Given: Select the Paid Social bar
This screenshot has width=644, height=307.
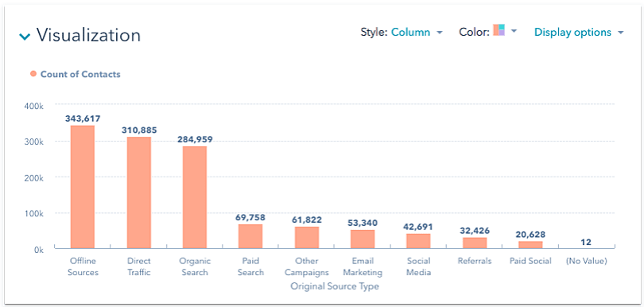Looking at the screenshot, I should pos(530,245).
